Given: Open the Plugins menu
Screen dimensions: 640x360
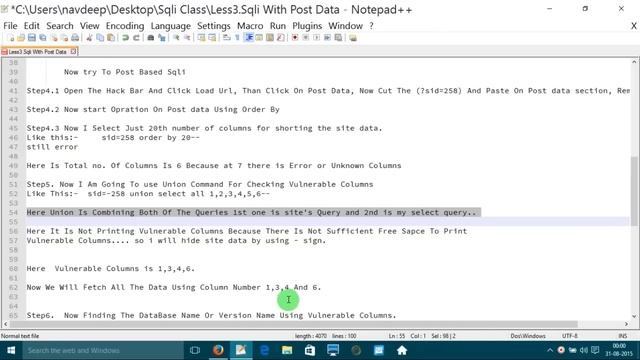Looking at the screenshot, I should (x=307, y=26).
